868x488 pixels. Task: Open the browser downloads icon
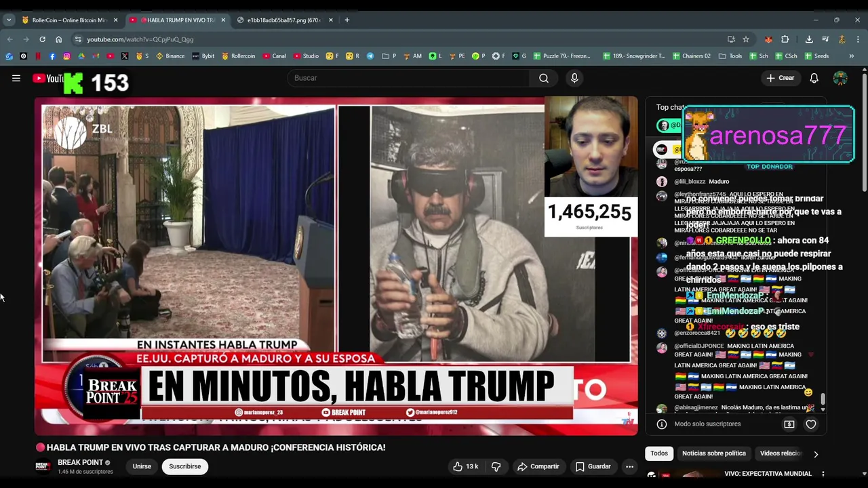[809, 39]
